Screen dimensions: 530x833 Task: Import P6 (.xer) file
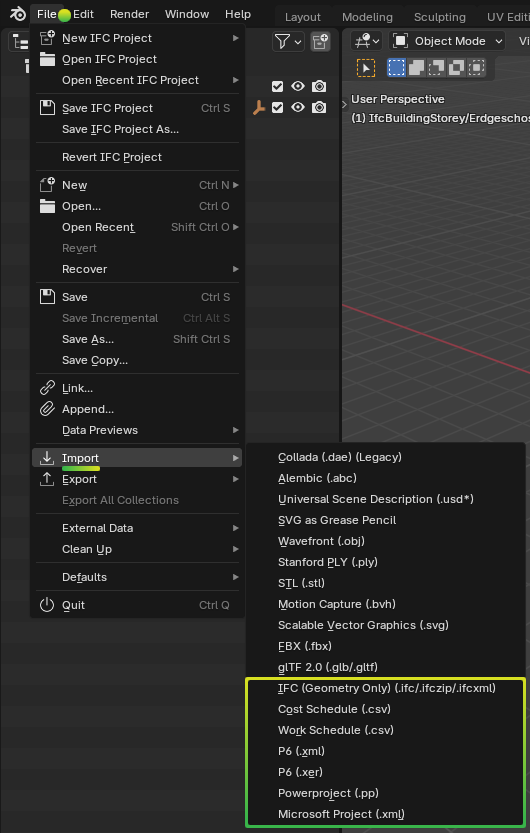pos(386,772)
